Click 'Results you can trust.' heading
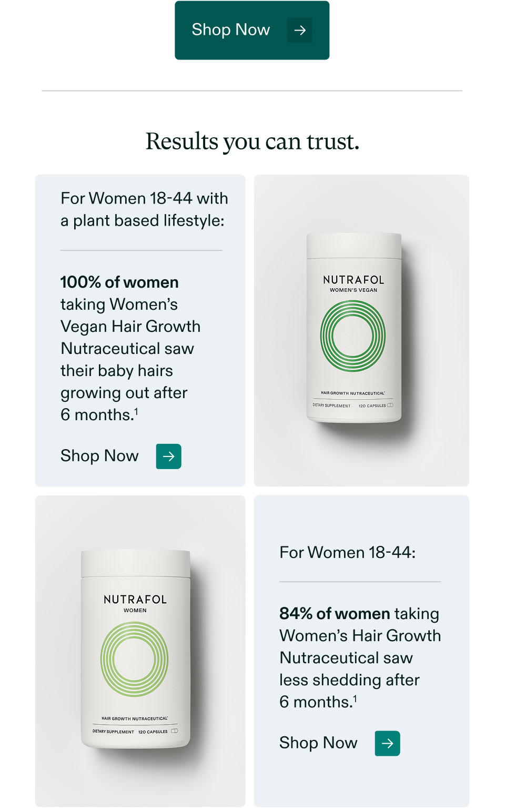Image resolution: width=505 pixels, height=812 pixels. point(252,141)
